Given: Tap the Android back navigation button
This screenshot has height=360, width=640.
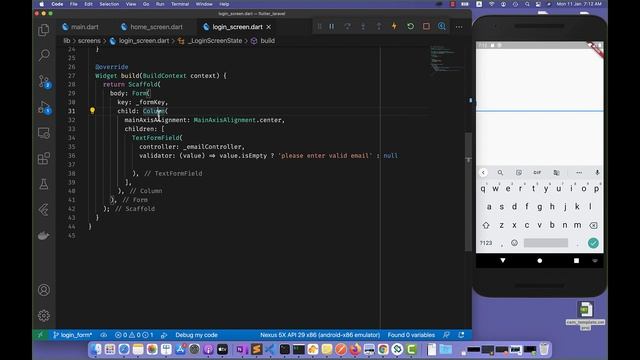Looking at the screenshot, I should tap(503, 260).
